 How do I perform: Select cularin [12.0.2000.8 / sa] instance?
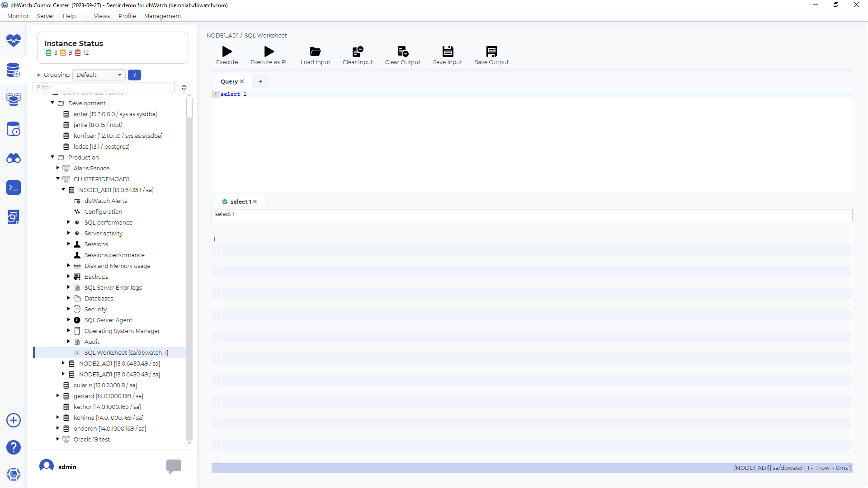coord(105,385)
